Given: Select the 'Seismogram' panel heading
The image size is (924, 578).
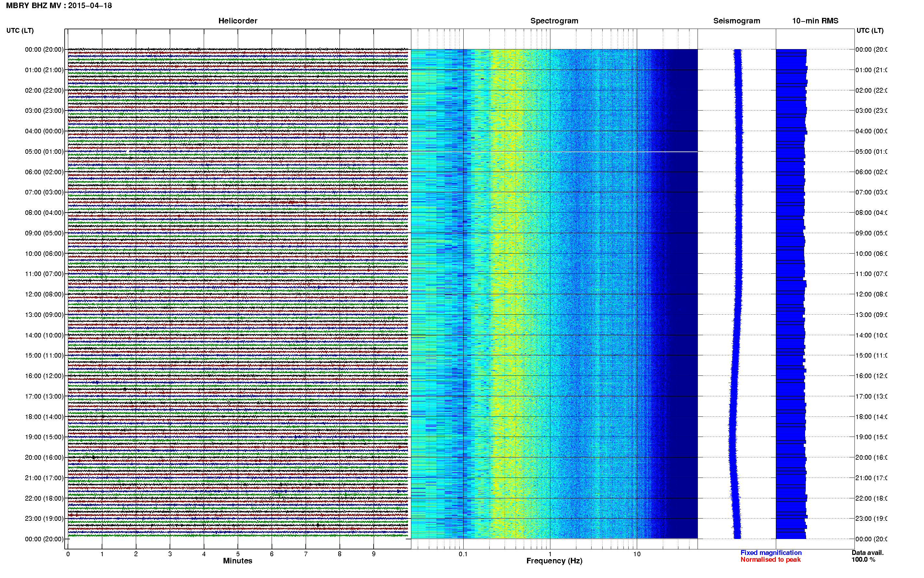Looking at the screenshot, I should (x=737, y=21).
